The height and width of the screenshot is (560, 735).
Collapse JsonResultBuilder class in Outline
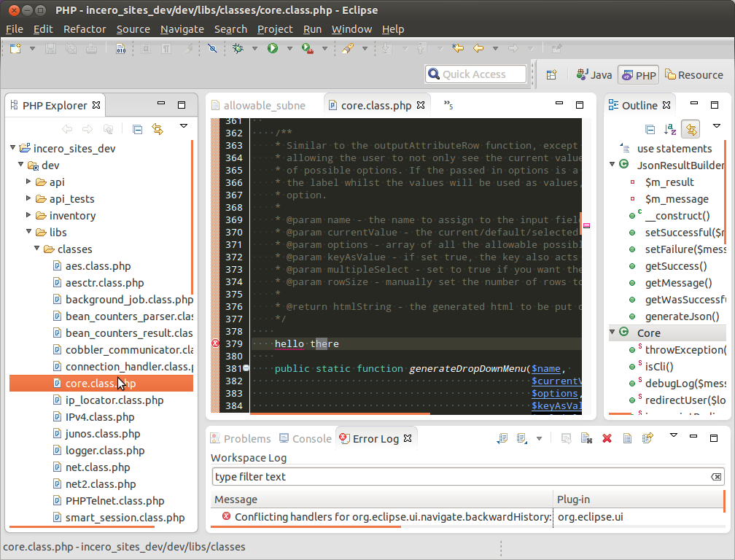pyautogui.click(x=612, y=165)
